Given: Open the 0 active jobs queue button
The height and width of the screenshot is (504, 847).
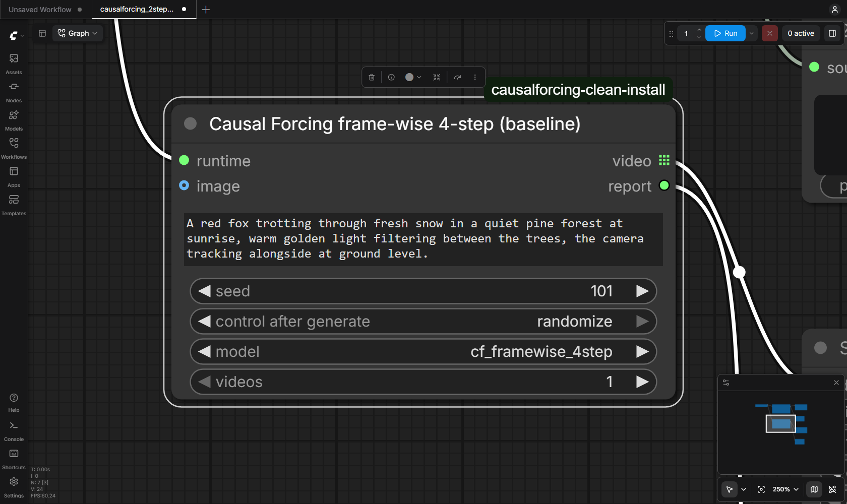Looking at the screenshot, I should (x=801, y=33).
